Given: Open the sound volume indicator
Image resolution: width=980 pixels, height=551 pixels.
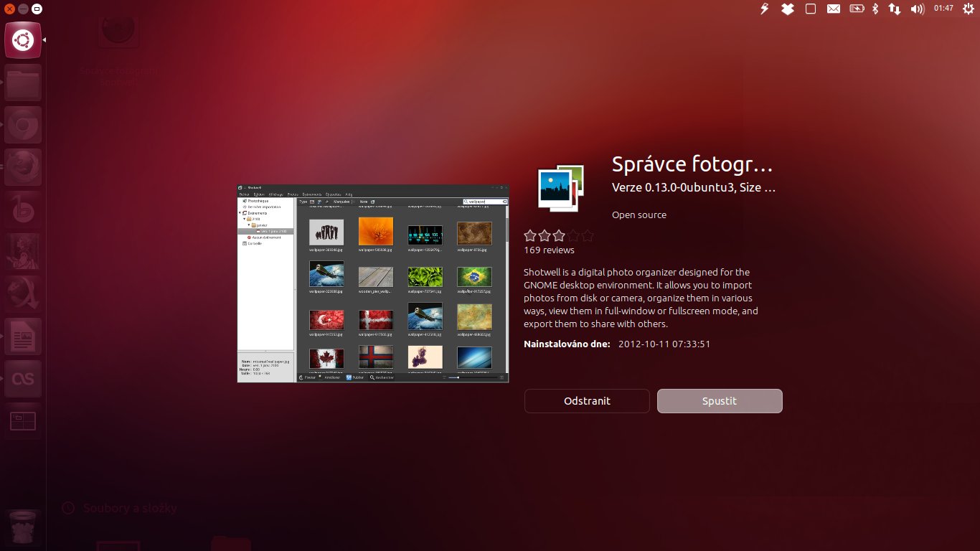Looking at the screenshot, I should click(x=918, y=9).
